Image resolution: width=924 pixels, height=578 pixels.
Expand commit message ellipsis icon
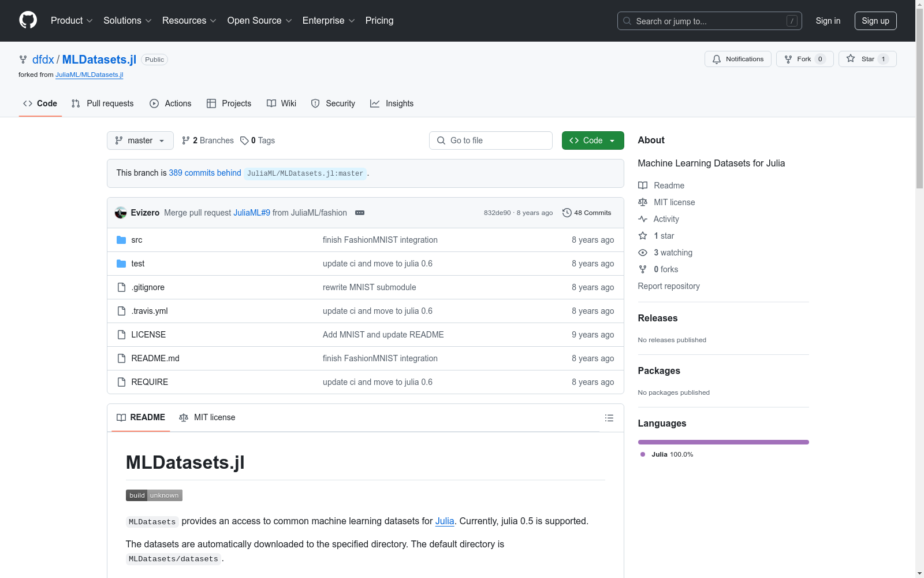(360, 213)
